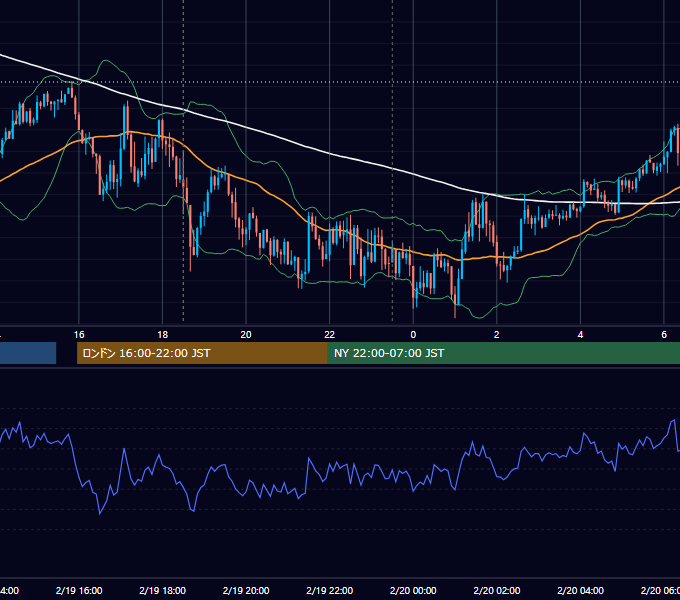Click the 2/19 16:00 time label

[x=79, y=590]
